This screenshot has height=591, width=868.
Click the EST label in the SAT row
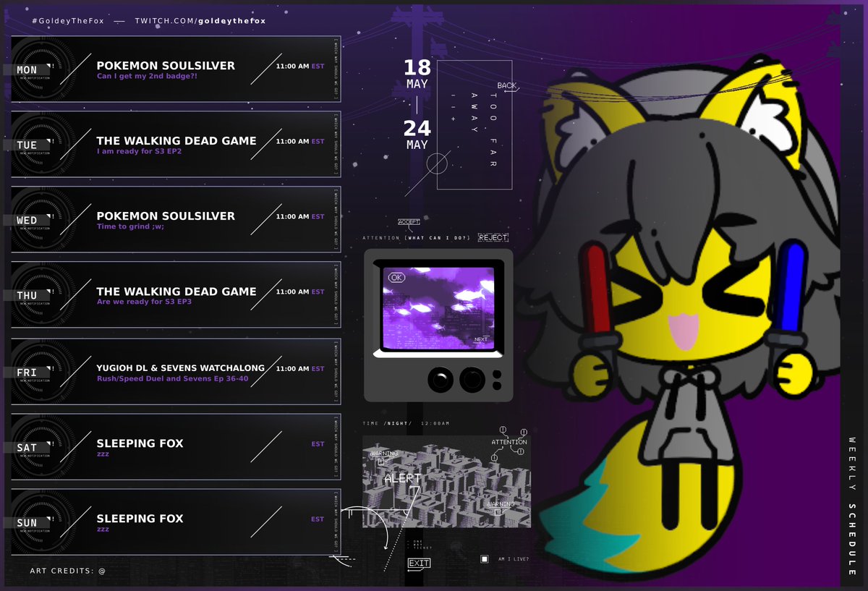point(318,443)
